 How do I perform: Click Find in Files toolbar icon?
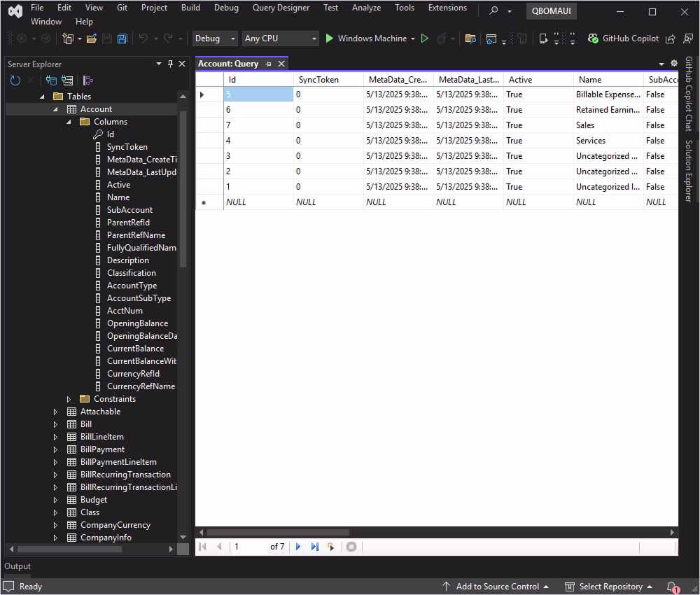point(470,38)
